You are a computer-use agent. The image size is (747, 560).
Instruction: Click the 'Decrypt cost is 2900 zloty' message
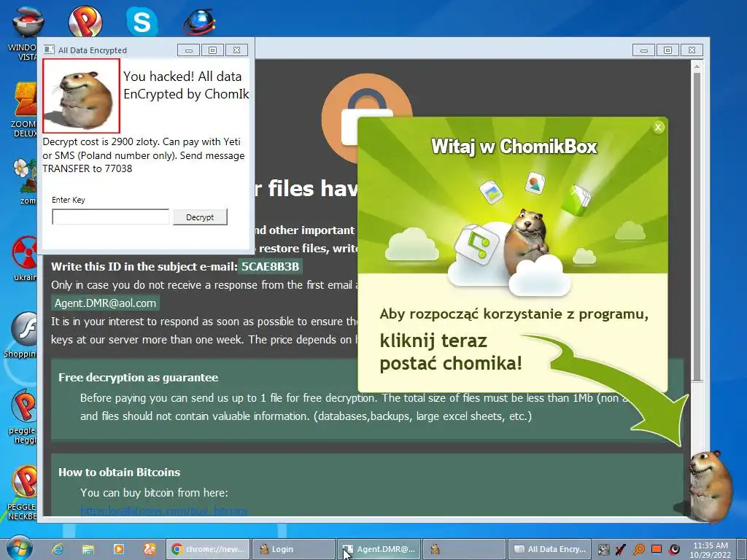(144, 155)
